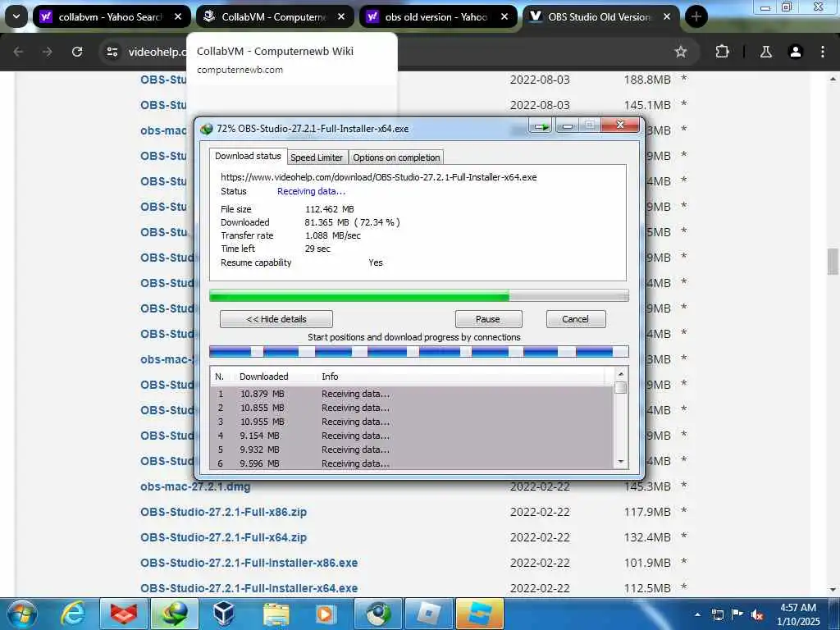Open Roblox Player taskbar icon
The height and width of the screenshot is (630, 840).
428,614
